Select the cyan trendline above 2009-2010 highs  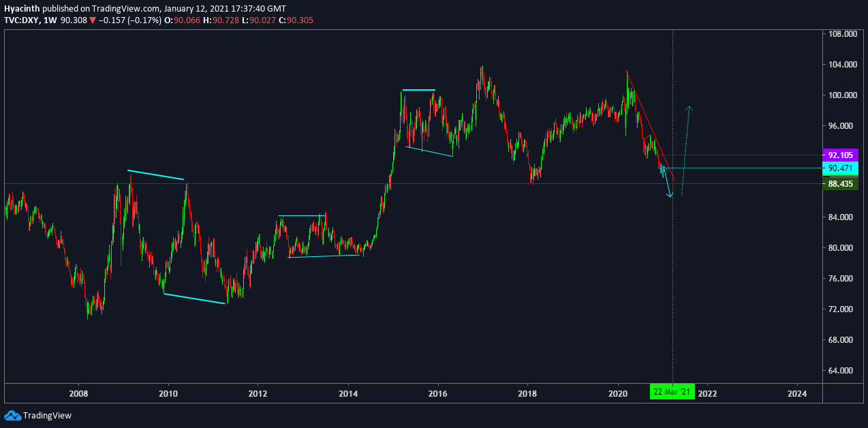pos(156,174)
